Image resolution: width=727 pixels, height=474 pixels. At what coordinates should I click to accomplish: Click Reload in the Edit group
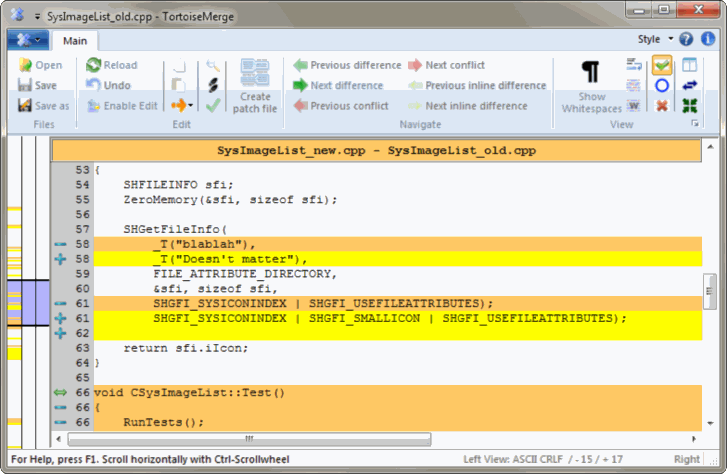(111, 65)
